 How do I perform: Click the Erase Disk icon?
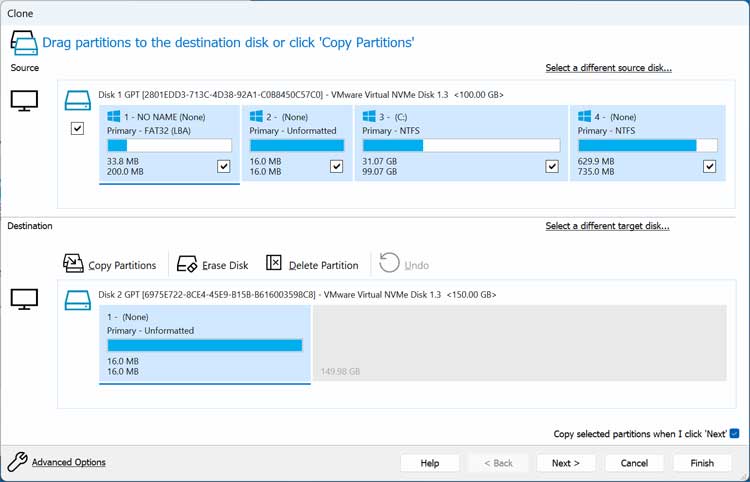[x=187, y=264]
